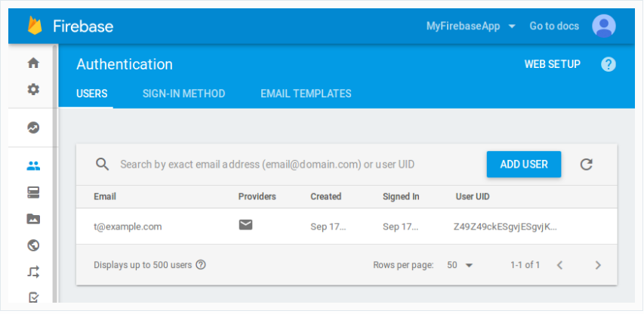Screen dimensions: 644x314
Task: Switch to the Email Templates tab
Action: 306,94
